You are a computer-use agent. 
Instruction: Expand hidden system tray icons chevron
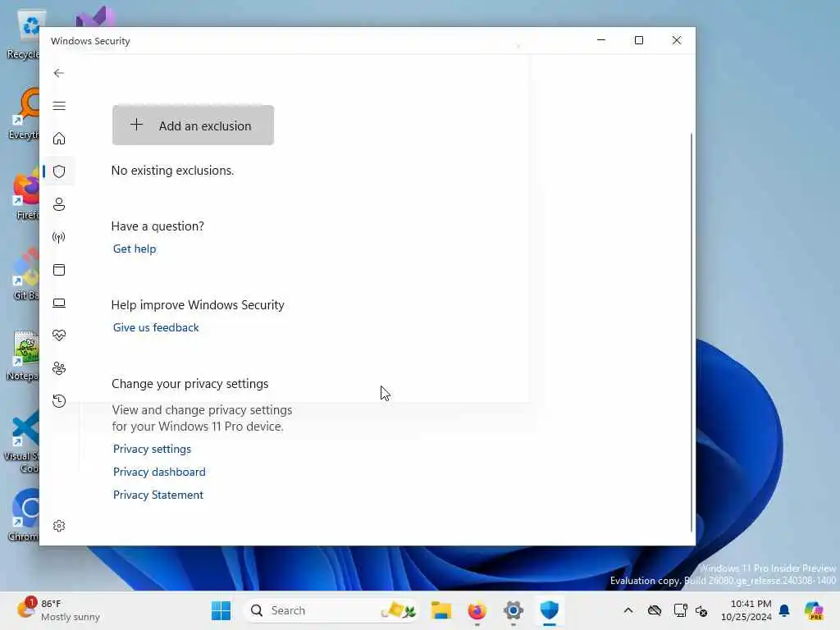[628, 610]
